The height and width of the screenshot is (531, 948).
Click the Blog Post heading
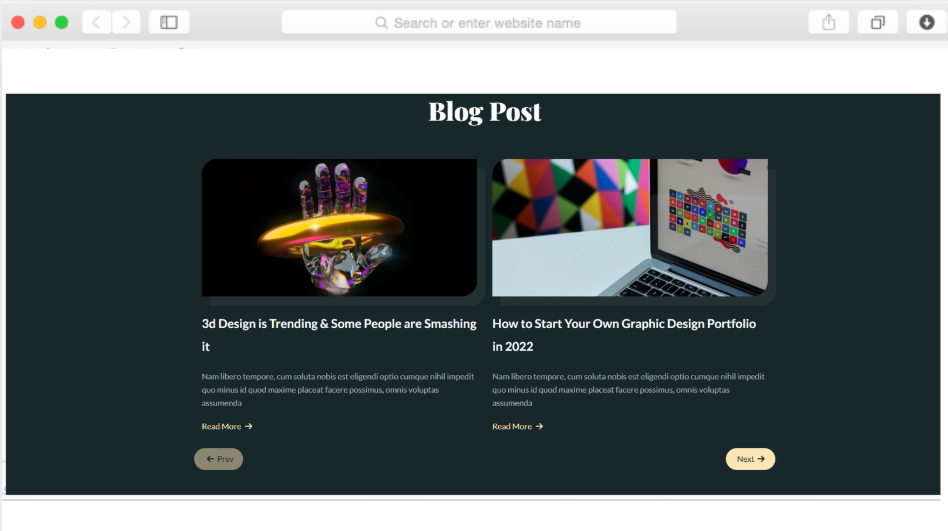[x=485, y=112]
